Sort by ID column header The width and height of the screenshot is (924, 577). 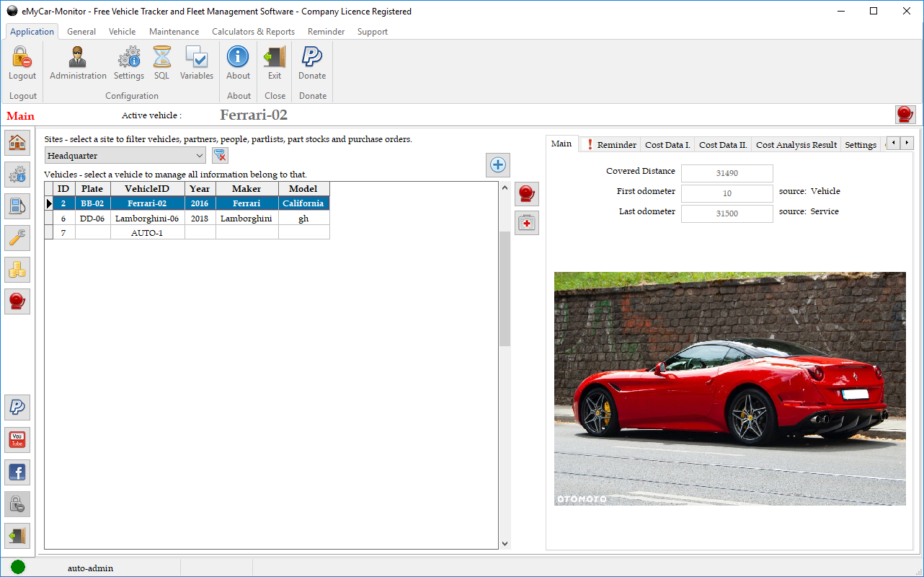[x=63, y=189]
